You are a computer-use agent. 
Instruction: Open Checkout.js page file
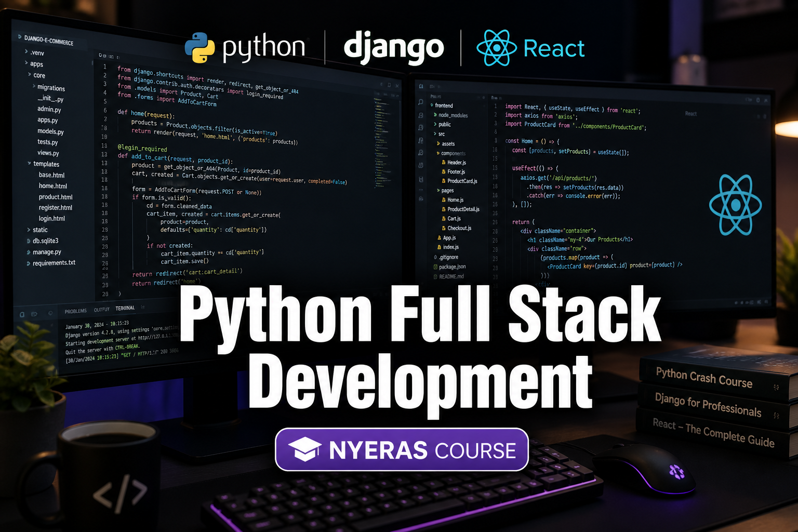pos(459,228)
